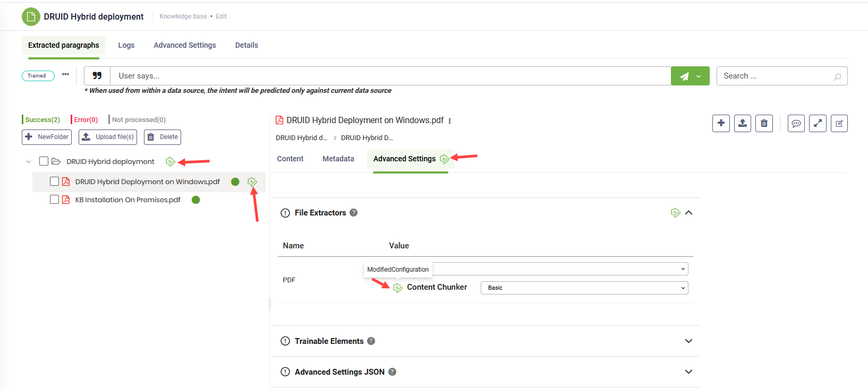
Task: Expand the Advanced Settings JSON section
Action: 688,371
